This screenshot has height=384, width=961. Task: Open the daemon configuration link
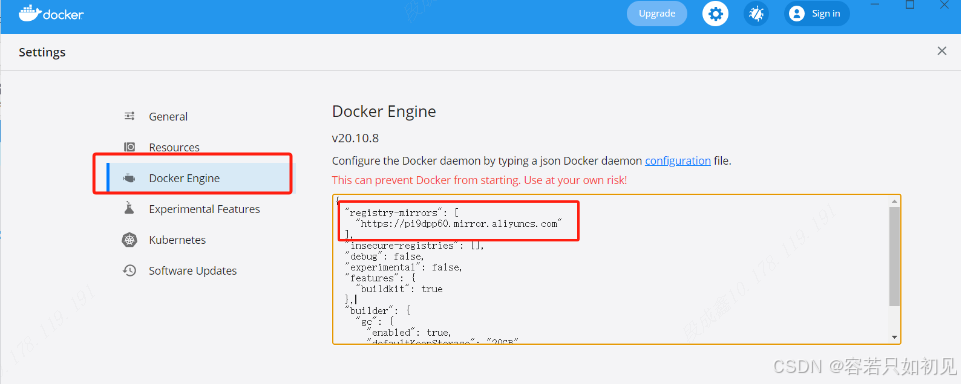(678, 161)
